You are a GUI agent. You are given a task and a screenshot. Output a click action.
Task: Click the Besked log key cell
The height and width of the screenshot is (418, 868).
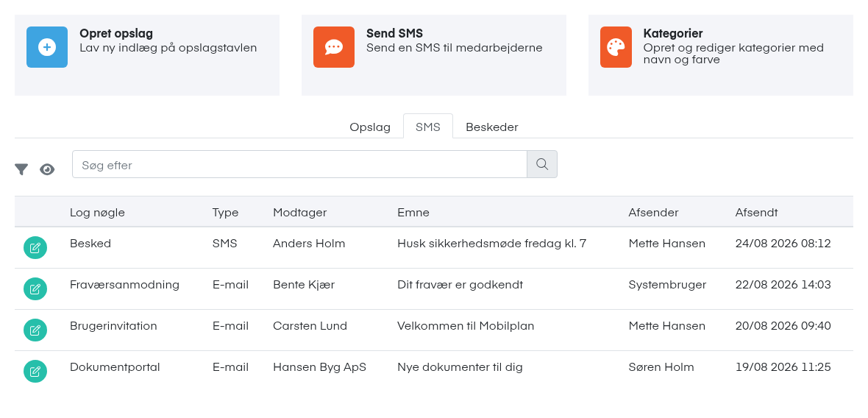pos(90,244)
